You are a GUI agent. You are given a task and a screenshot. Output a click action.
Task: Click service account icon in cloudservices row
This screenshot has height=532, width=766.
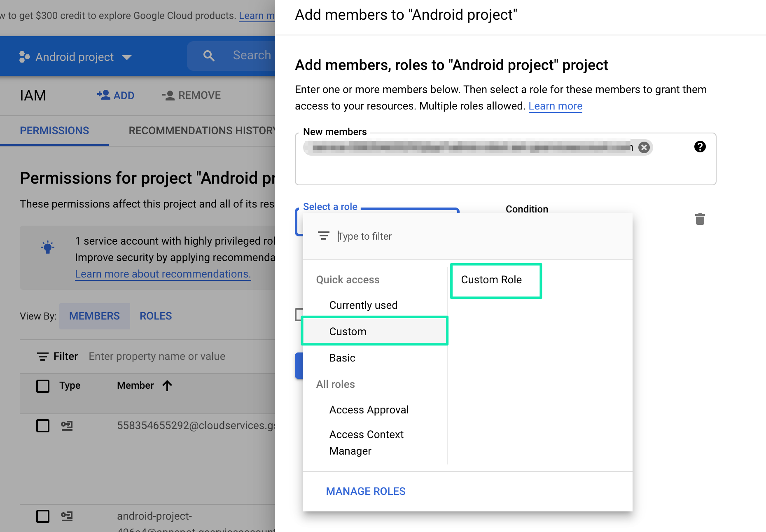click(67, 425)
